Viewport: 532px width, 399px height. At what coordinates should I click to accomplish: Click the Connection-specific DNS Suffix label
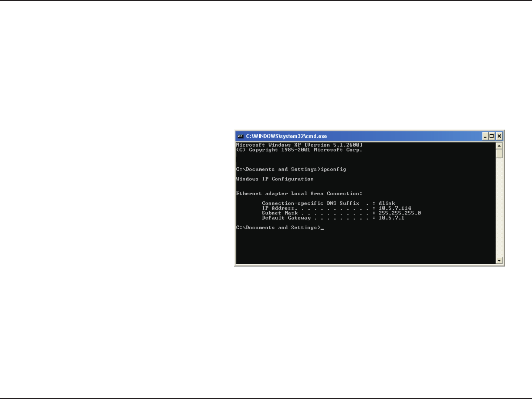pyautogui.click(x=311, y=203)
